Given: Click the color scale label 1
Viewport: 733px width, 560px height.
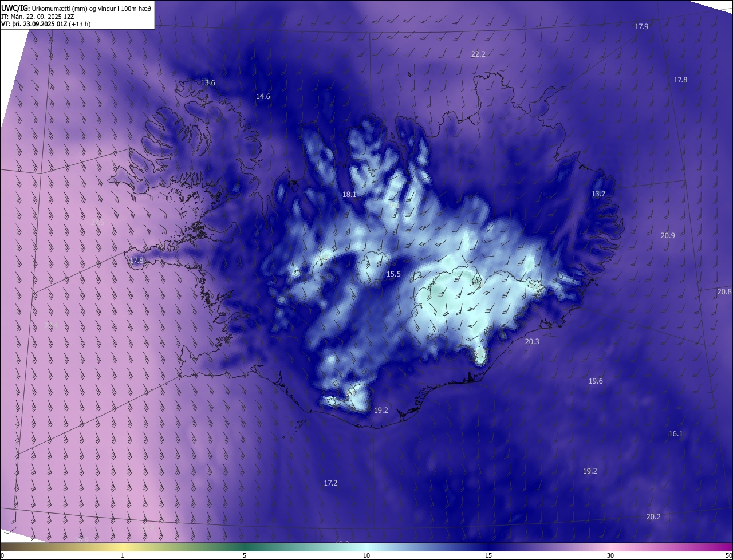Looking at the screenshot, I should (123, 555).
